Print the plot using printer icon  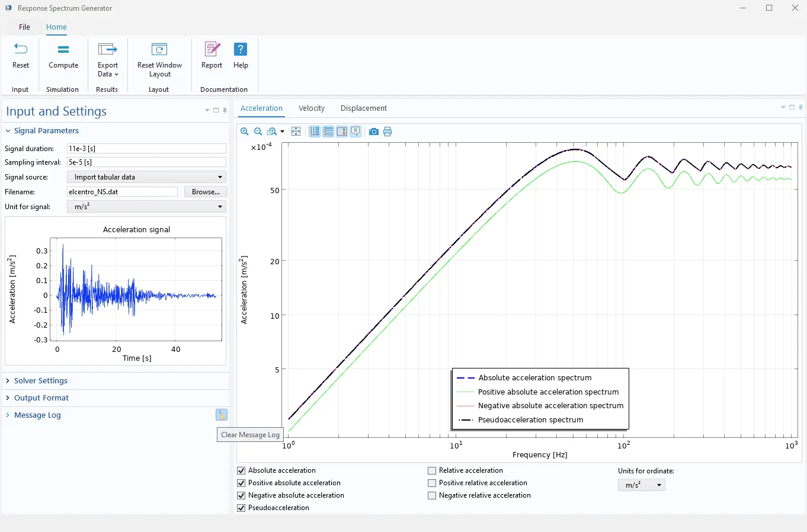[x=388, y=132]
